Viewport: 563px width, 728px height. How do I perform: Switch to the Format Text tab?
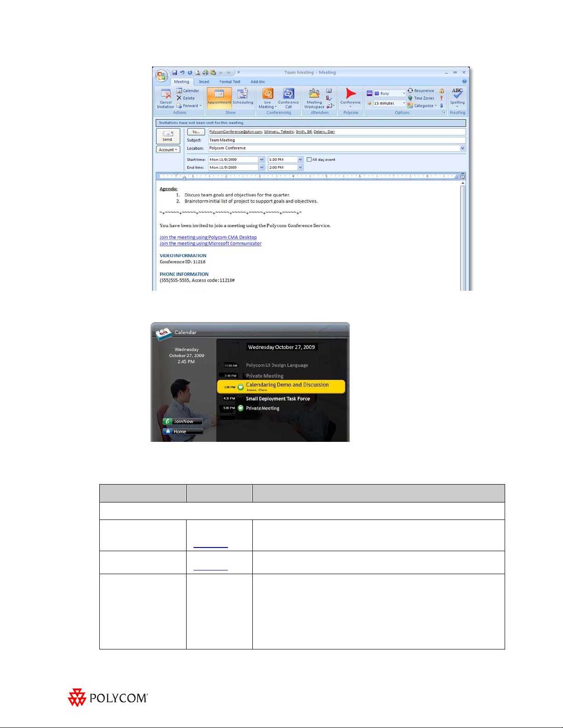(230, 82)
